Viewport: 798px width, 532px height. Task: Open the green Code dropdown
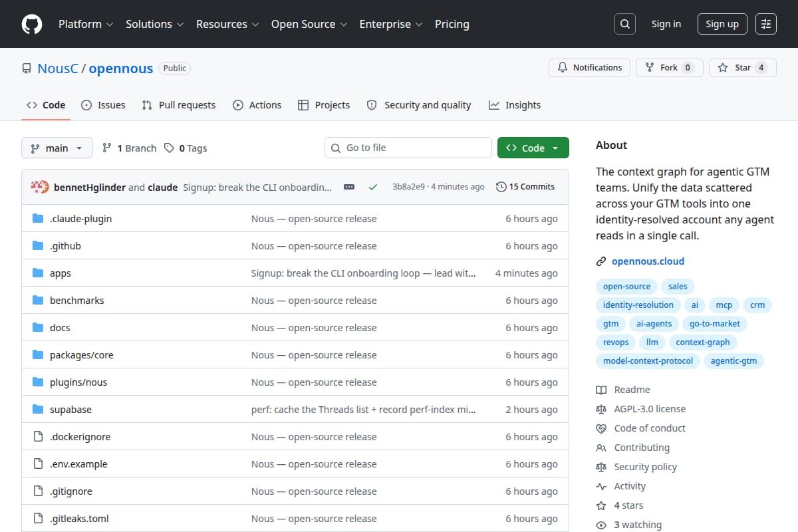pos(533,148)
